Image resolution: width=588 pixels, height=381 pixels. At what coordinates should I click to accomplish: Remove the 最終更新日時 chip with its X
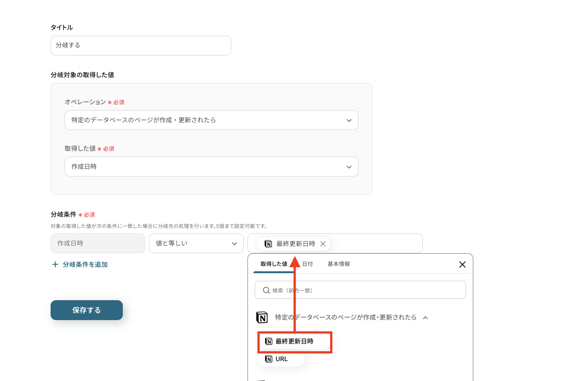tap(323, 244)
